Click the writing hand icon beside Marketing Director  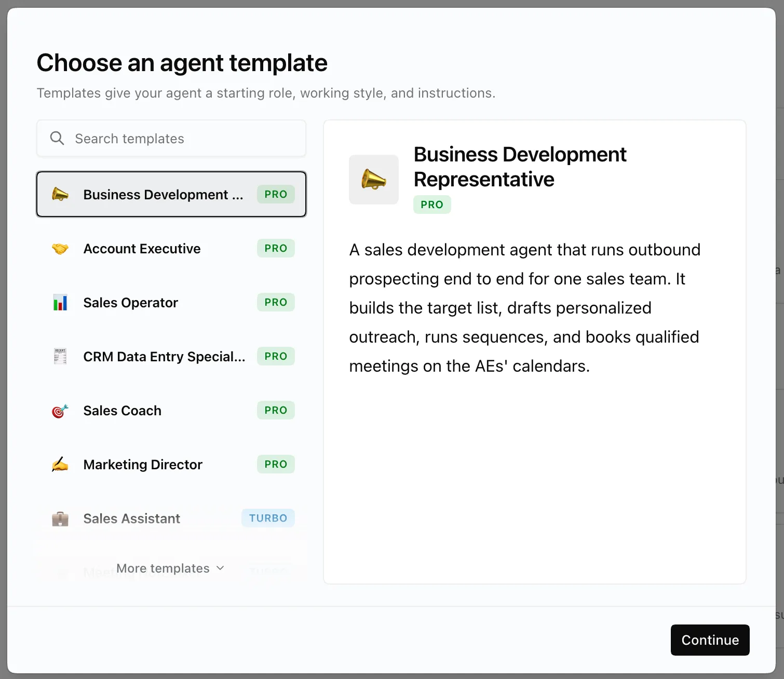60,465
